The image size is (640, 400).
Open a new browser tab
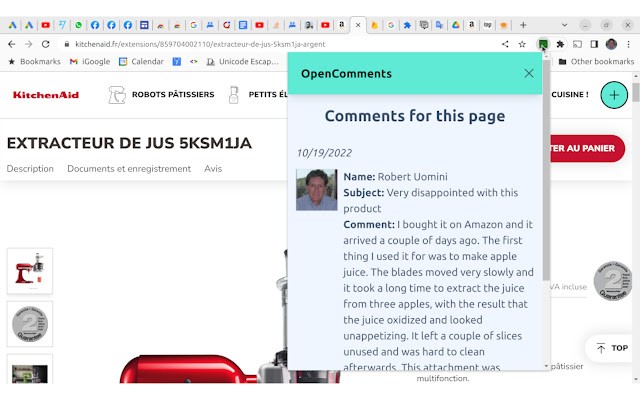coord(523,25)
